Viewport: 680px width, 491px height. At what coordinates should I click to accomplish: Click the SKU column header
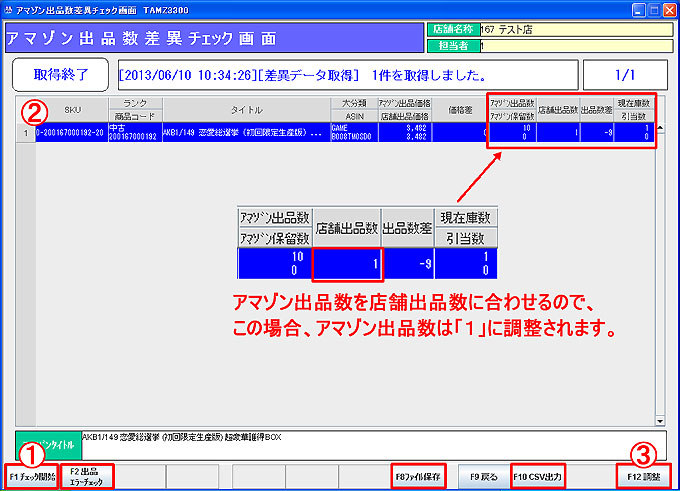(x=72, y=109)
